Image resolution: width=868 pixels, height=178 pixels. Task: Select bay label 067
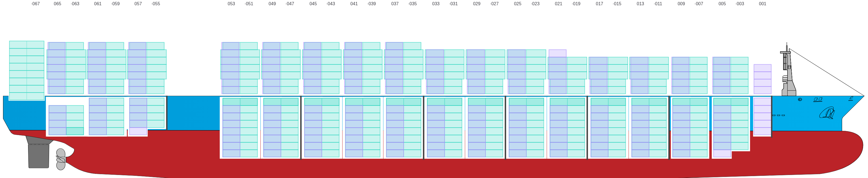pyautogui.click(x=35, y=4)
